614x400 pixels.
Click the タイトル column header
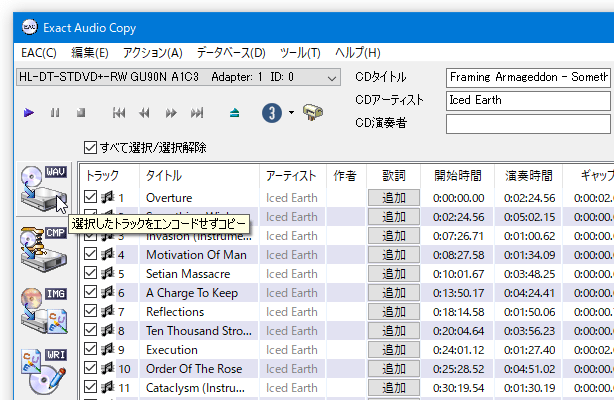point(199,176)
